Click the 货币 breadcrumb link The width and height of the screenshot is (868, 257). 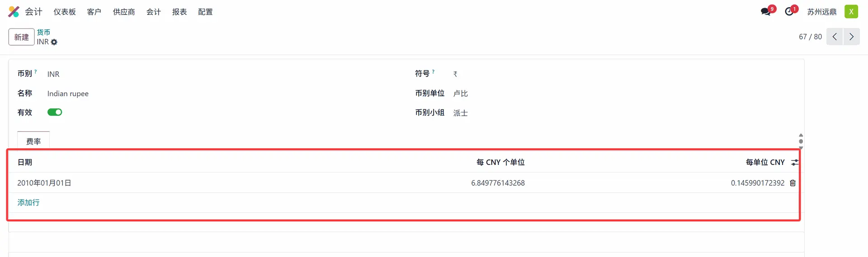43,32
